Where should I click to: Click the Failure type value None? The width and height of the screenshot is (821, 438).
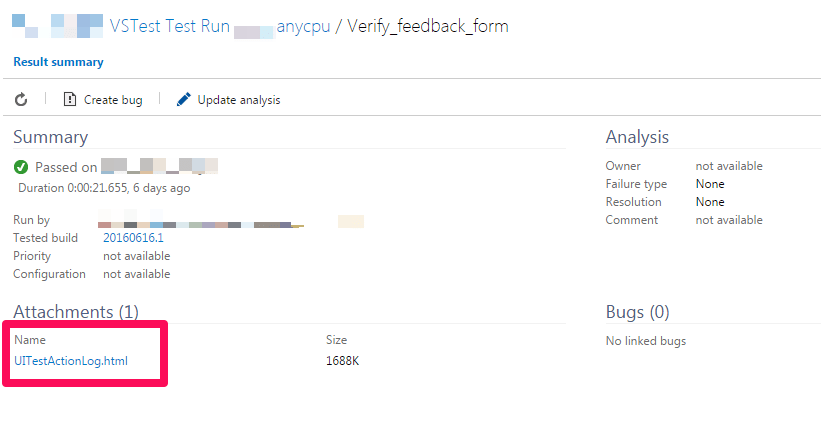pos(710,184)
